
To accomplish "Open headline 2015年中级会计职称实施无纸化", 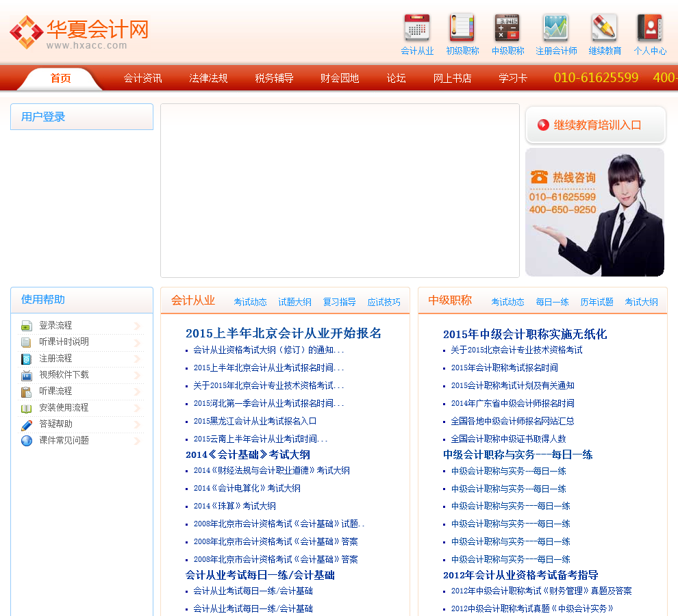I will tap(525, 334).
